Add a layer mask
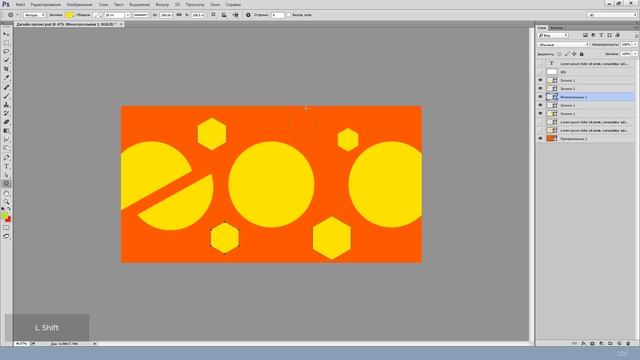The width and height of the screenshot is (640, 360). tap(592, 344)
